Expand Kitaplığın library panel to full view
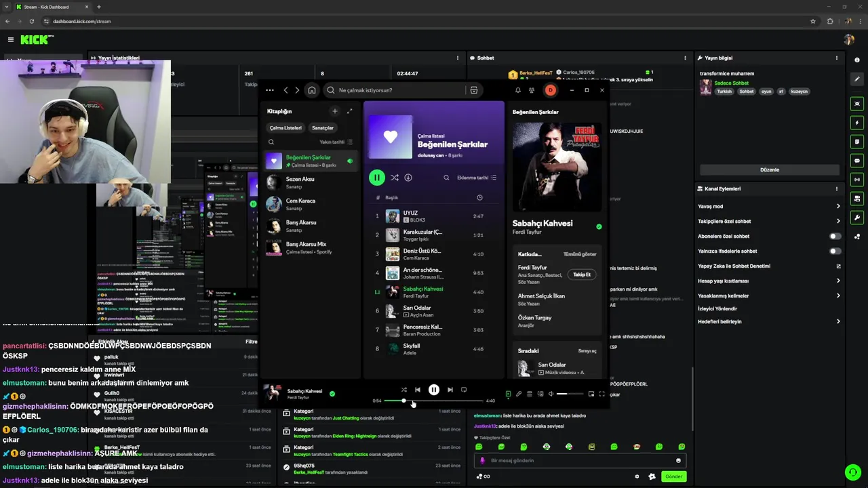This screenshot has width=868, height=488. click(350, 111)
